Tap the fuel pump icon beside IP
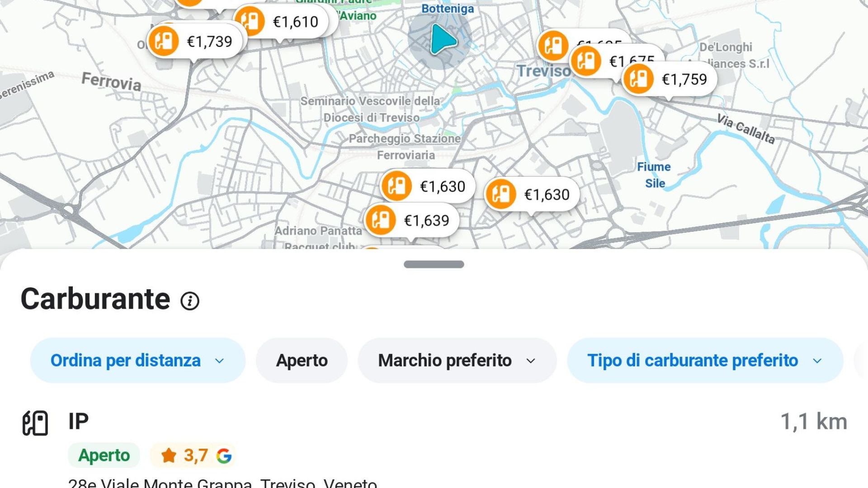Viewport: 868px width, 488px height. 35,423
